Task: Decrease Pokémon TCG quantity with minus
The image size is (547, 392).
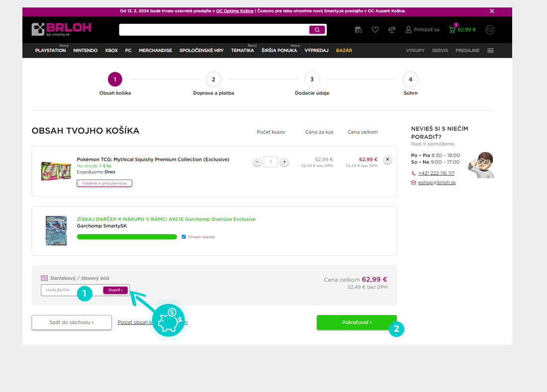Action: pos(257,162)
